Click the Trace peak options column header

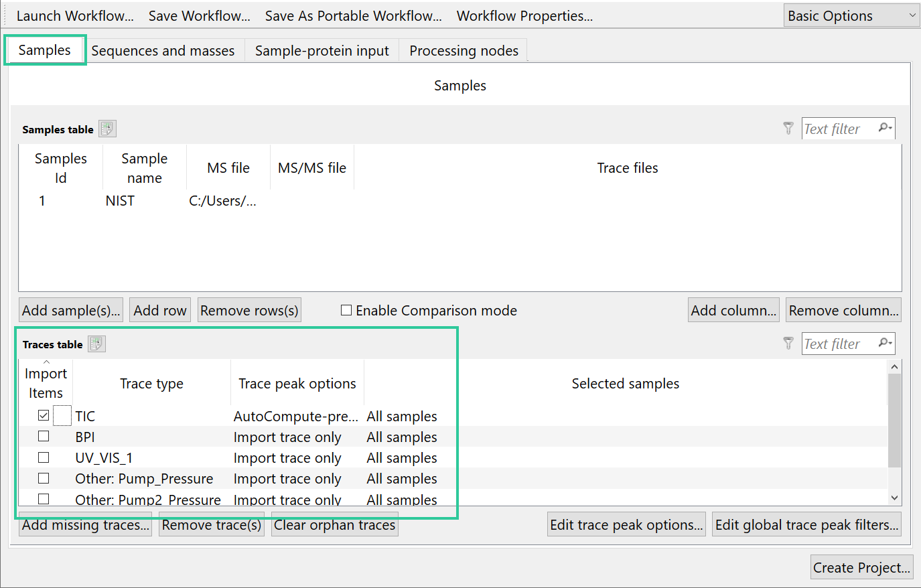coord(297,383)
